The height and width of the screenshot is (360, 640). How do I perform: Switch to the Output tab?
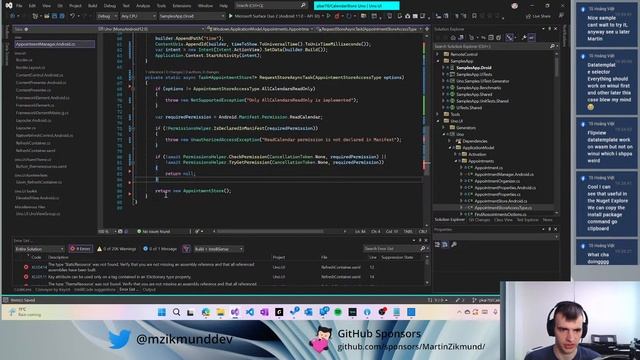pos(149,290)
